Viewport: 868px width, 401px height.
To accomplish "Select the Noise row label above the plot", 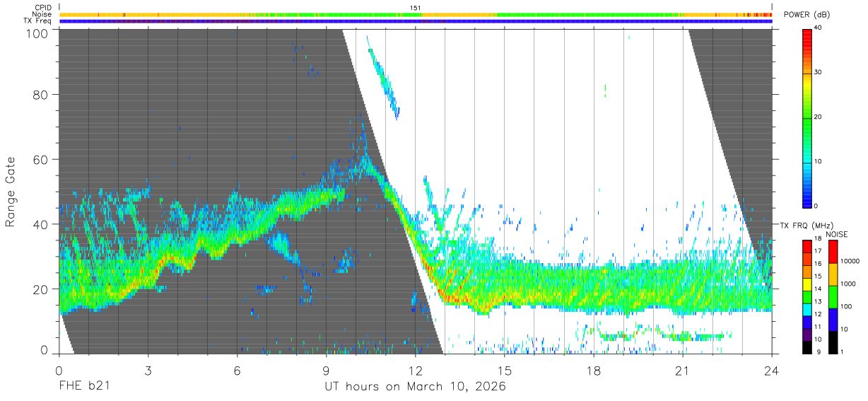I will [x=42, y=14].
